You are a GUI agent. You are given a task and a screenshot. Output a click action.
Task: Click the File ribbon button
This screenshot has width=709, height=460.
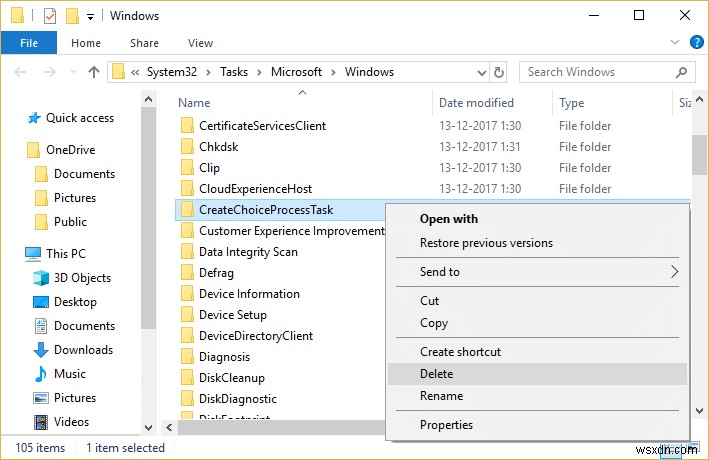[29, 43]
